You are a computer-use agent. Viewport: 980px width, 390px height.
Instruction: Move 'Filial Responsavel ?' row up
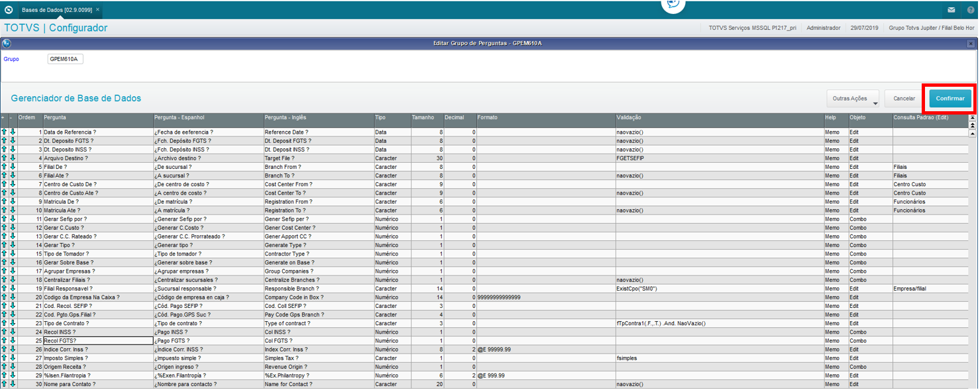pyautogui.click(x=4, y=289)
